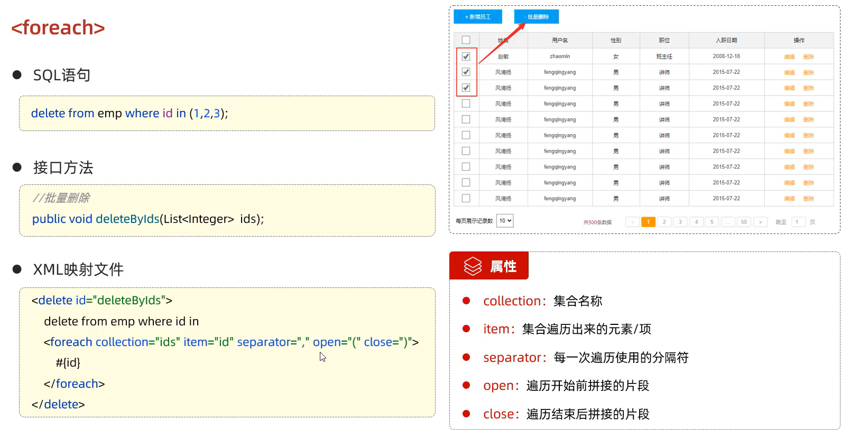
Task: Click the layers icon beside 属性
Action: [473, 266]
